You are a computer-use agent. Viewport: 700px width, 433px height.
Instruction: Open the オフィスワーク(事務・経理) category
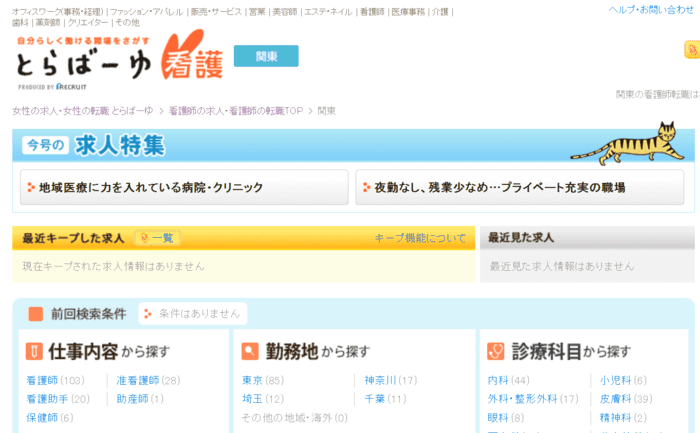coord(58,12)
